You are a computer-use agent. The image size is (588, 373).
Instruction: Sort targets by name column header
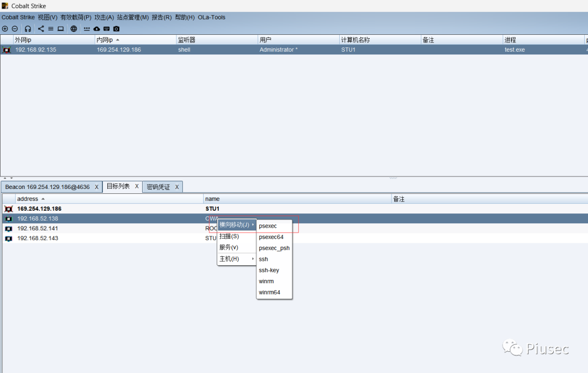coord(297,199)
